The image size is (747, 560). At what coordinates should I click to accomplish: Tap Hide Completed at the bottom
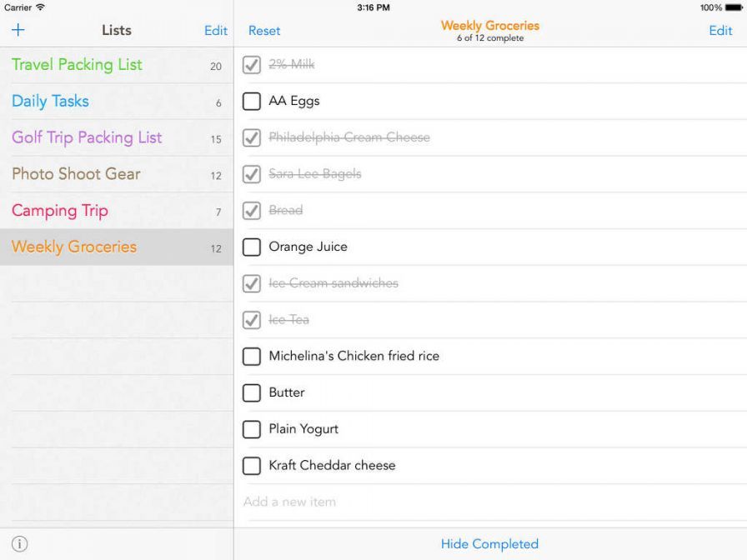point(489,544)
